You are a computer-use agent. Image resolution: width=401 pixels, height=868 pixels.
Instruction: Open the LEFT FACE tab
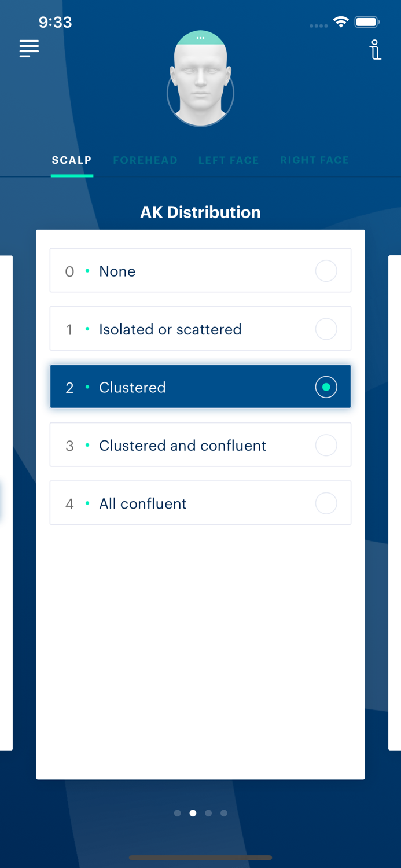(x=229, y=160)
